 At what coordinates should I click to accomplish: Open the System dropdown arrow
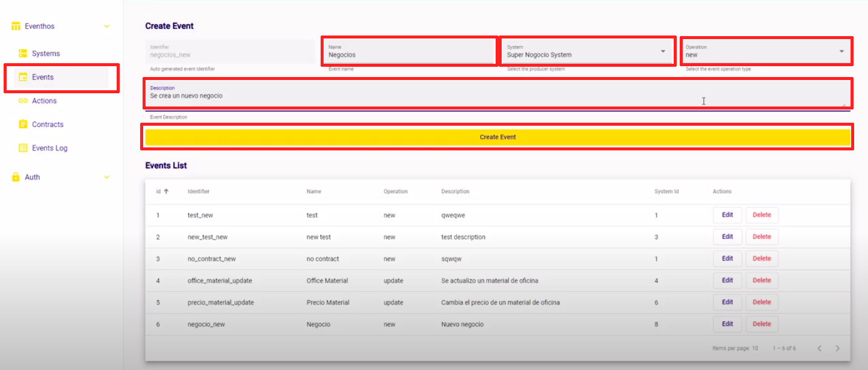(663, 52)
